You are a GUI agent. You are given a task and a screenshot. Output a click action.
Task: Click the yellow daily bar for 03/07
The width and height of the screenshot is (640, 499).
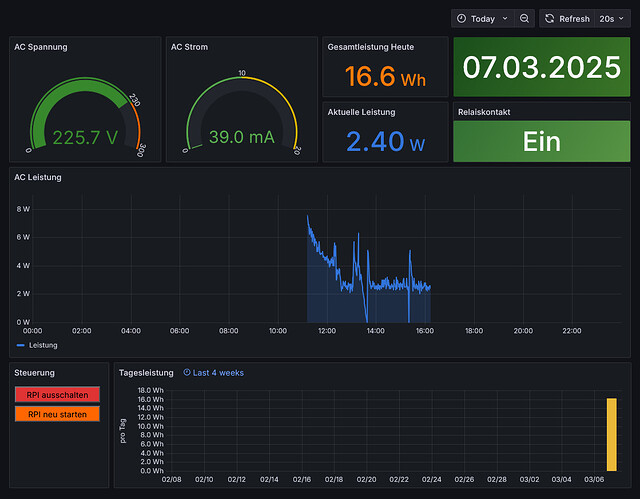[611, 435]
